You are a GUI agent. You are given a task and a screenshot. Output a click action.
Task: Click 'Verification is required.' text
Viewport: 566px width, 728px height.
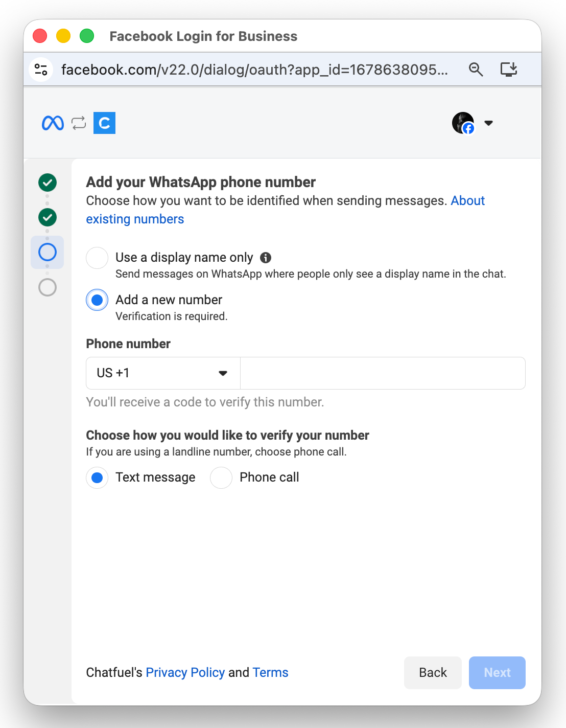[172, 316]
